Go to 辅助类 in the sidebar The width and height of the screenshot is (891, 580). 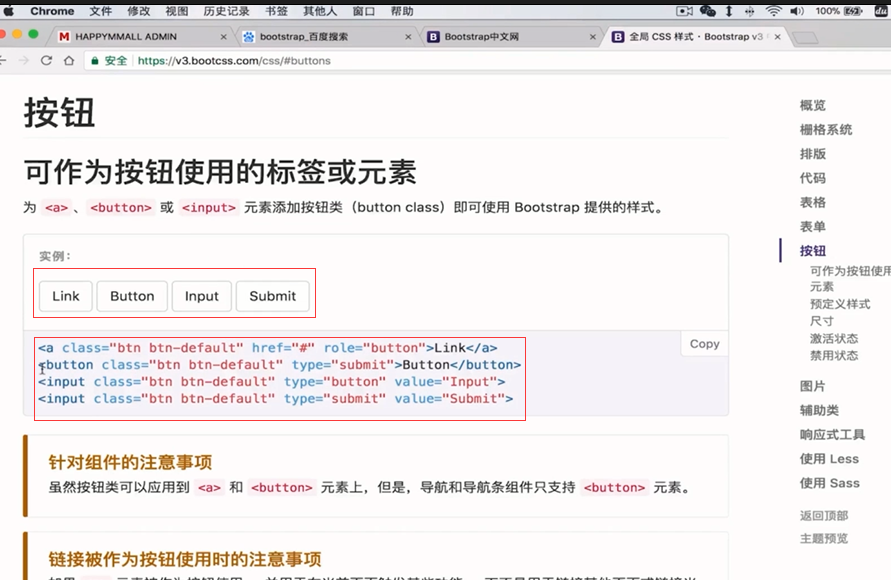coord(819,410)
